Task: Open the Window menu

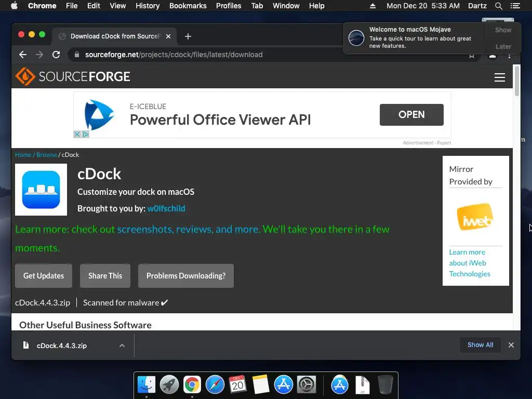Action: pos(286,6)
